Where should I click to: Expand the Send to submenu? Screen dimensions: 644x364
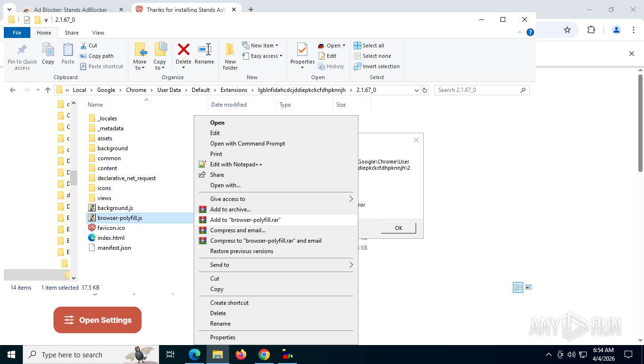click(x=276, y=265)
